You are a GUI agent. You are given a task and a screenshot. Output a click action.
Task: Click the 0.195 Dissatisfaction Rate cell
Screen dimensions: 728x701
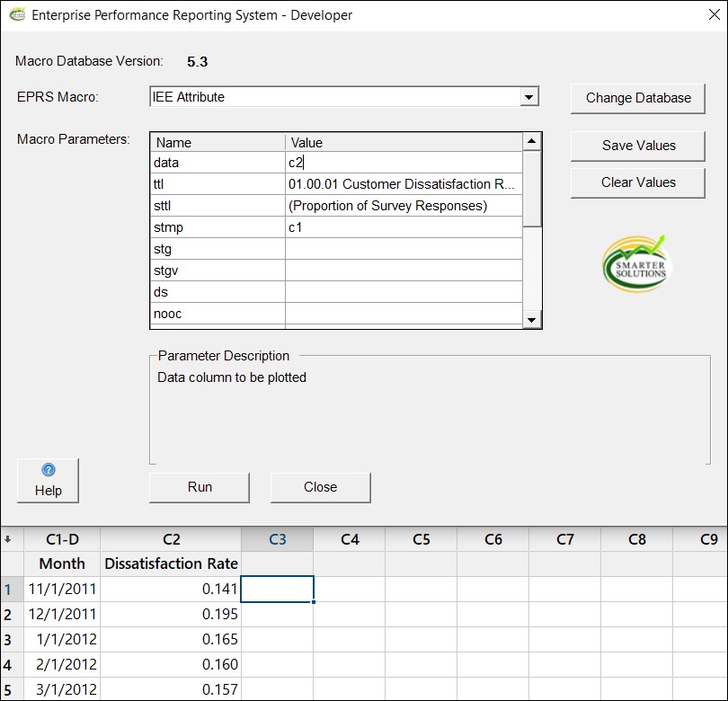coord(171,615)
